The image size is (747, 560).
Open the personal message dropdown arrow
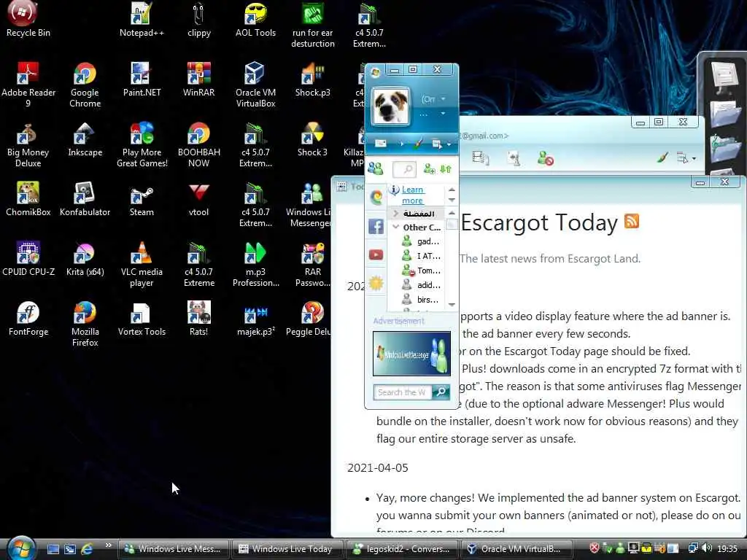443,113
